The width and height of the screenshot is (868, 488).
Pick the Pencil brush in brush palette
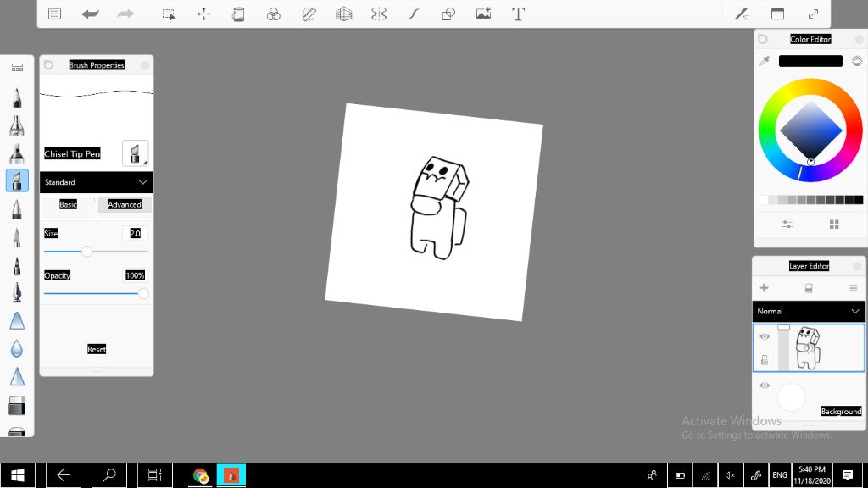click(x=17, y=97)
